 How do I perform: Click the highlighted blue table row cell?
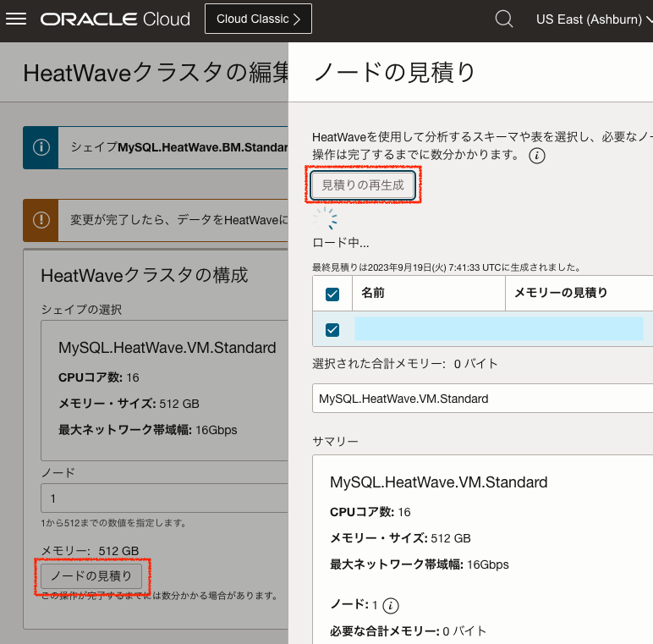[x=499, y=328]
